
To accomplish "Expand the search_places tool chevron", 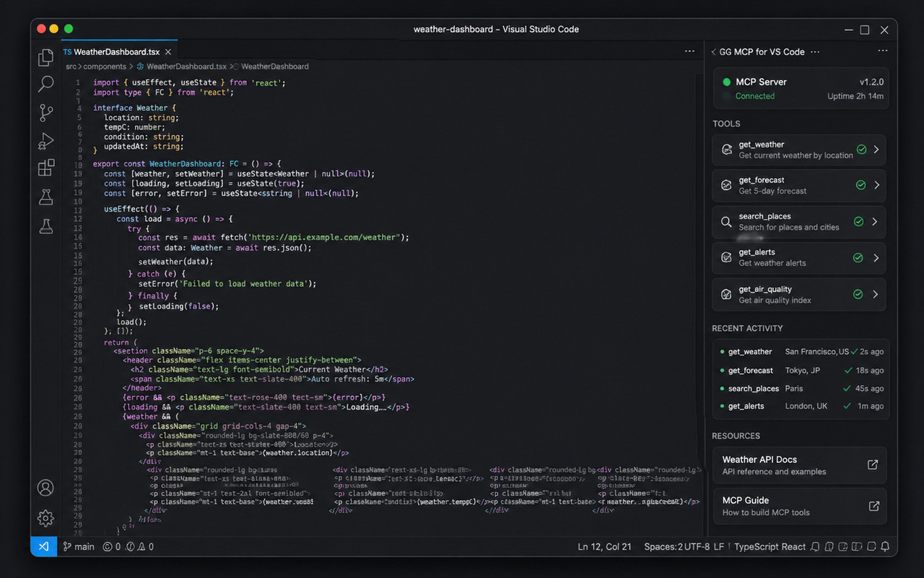I will [875, 222].
